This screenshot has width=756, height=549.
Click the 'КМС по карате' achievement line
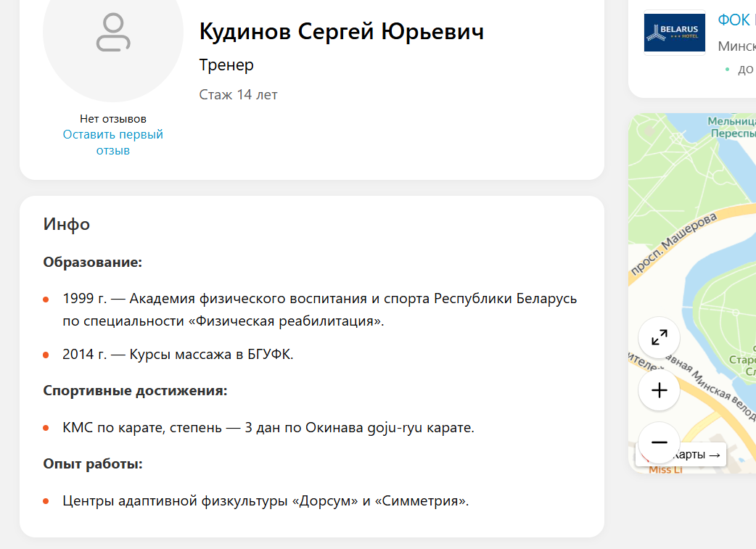coord(268,428)
